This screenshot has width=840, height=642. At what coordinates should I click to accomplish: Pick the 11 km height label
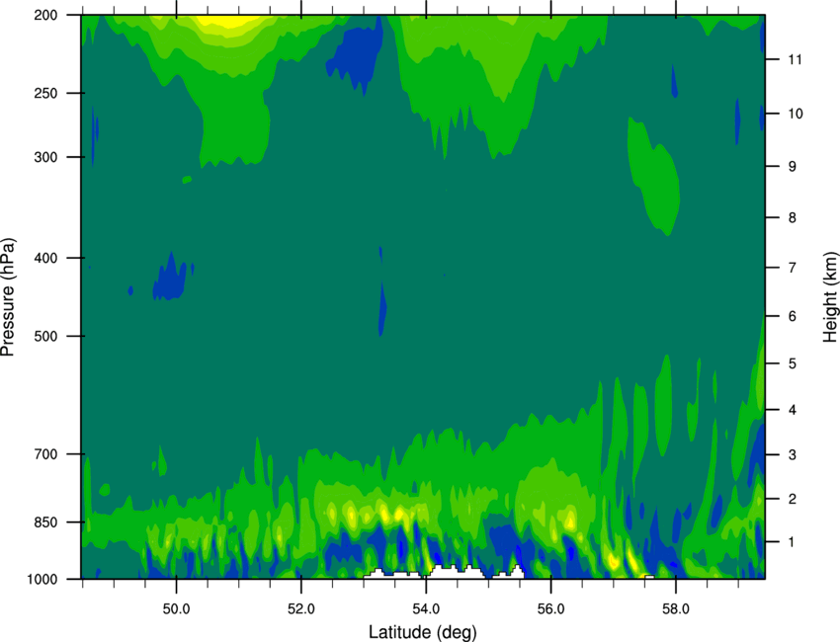coord(795,59)
